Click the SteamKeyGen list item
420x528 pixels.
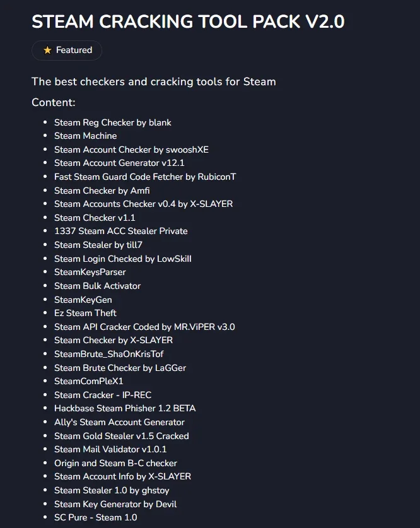[x=83, y=300]
